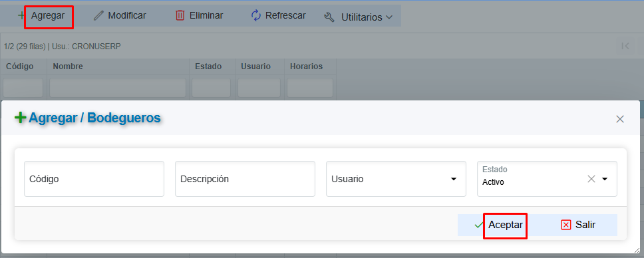Click the Descripción field in dialog
Screen dimensions: 644x258
point(245,179)
